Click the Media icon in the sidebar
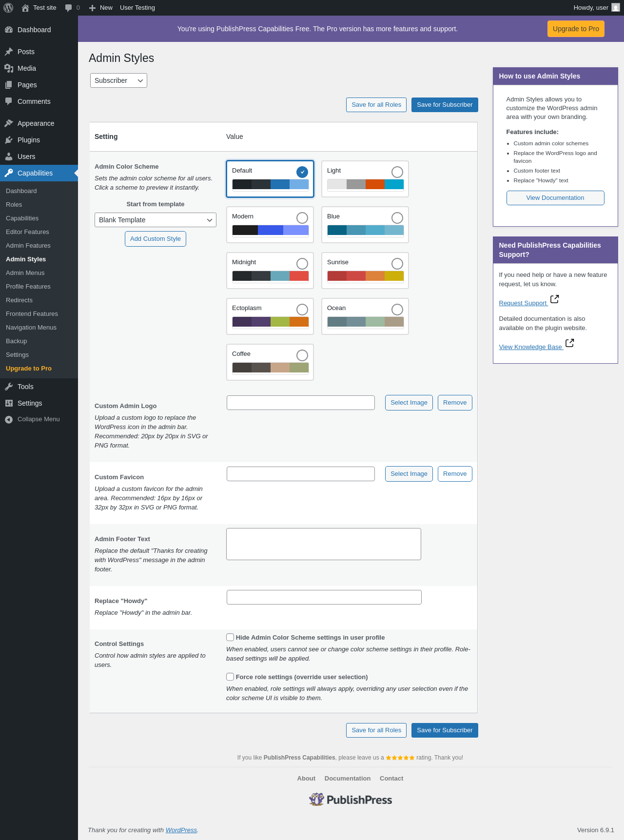 (x=9, y=68)
